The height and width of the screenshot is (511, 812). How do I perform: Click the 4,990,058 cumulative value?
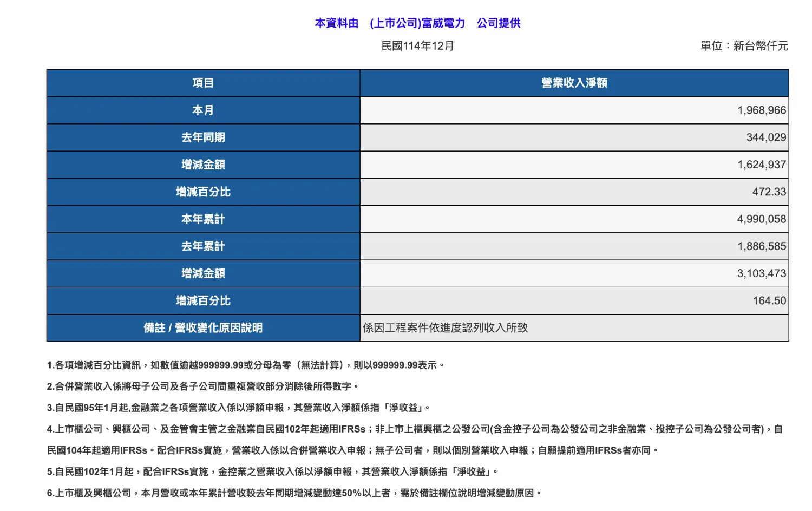click(x=761, y=219)
